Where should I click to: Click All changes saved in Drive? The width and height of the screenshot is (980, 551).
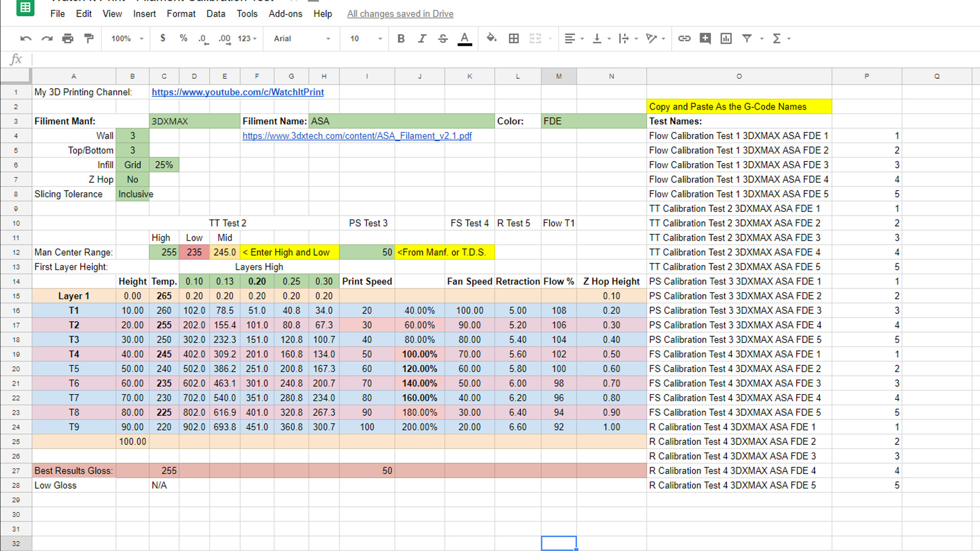pos(400,14)
